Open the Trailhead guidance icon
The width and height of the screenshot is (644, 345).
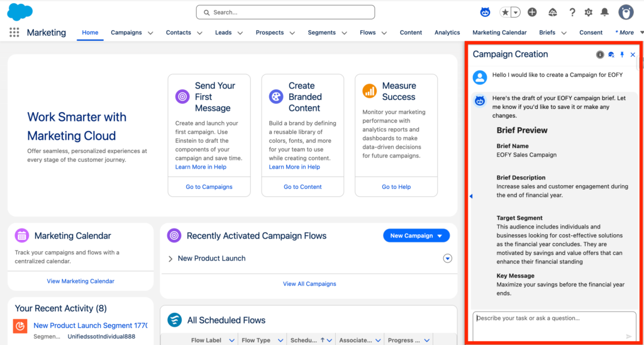coord(553,13)
